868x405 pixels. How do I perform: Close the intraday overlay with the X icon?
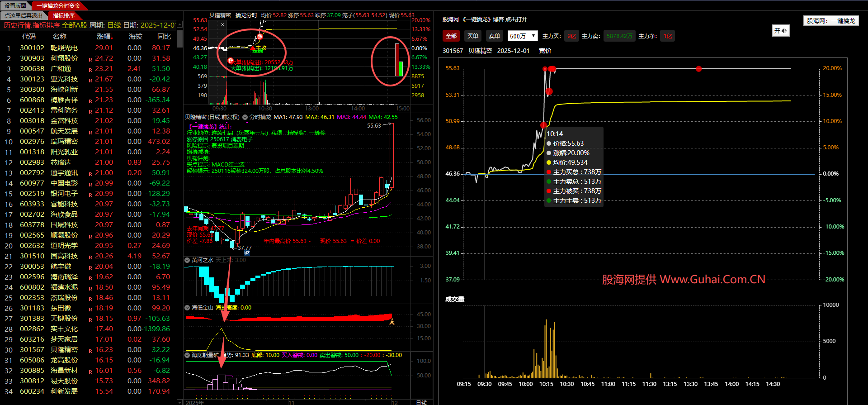pos(222,24)
